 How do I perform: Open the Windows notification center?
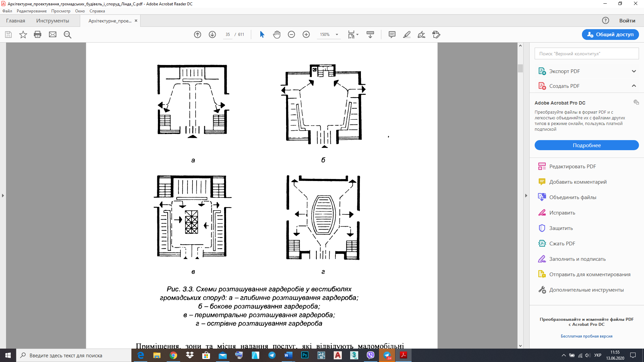633,355
